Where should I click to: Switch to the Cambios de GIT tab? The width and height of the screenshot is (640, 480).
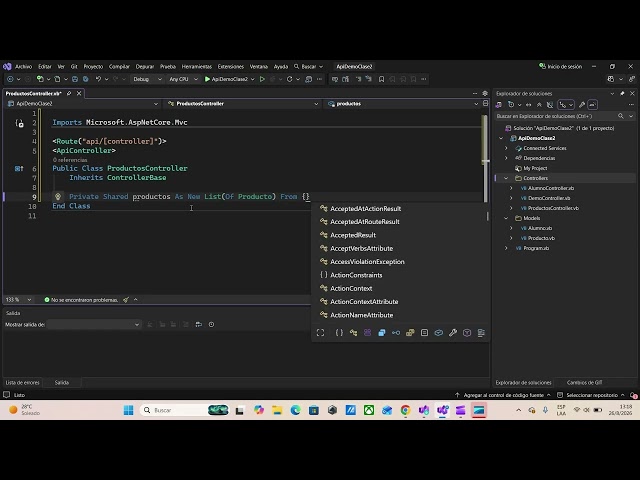(584, 383)
